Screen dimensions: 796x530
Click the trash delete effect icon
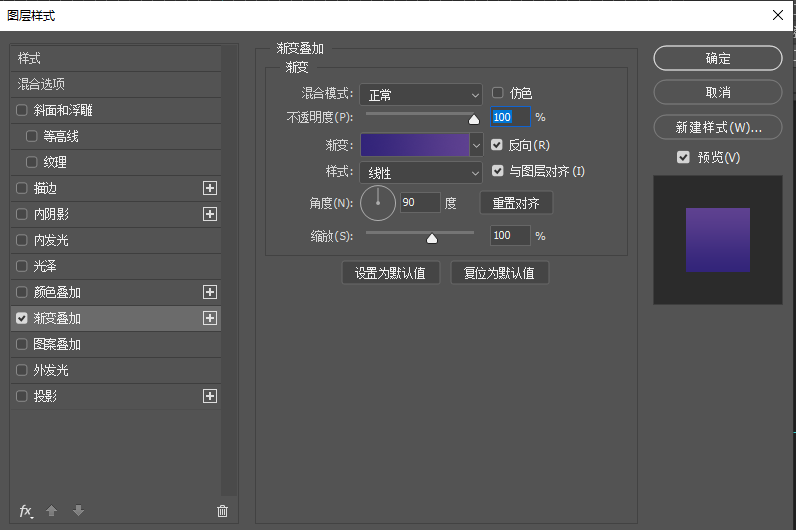[222, 511]
